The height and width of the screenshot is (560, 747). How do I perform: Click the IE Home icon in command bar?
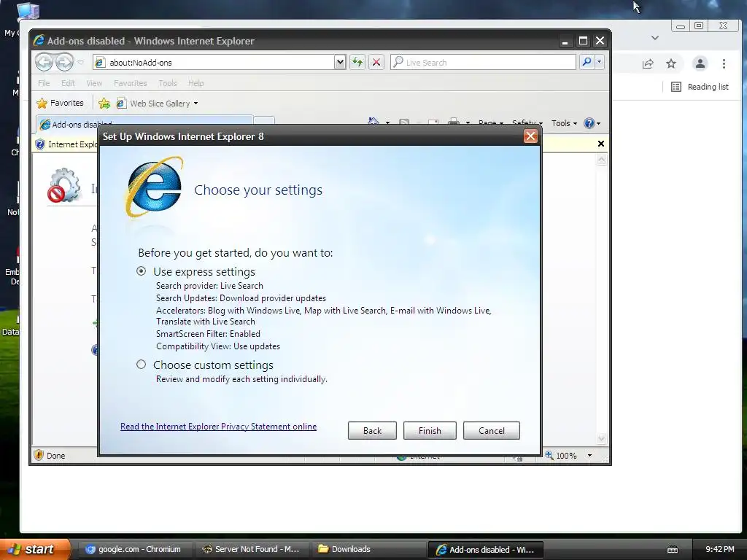373,122
